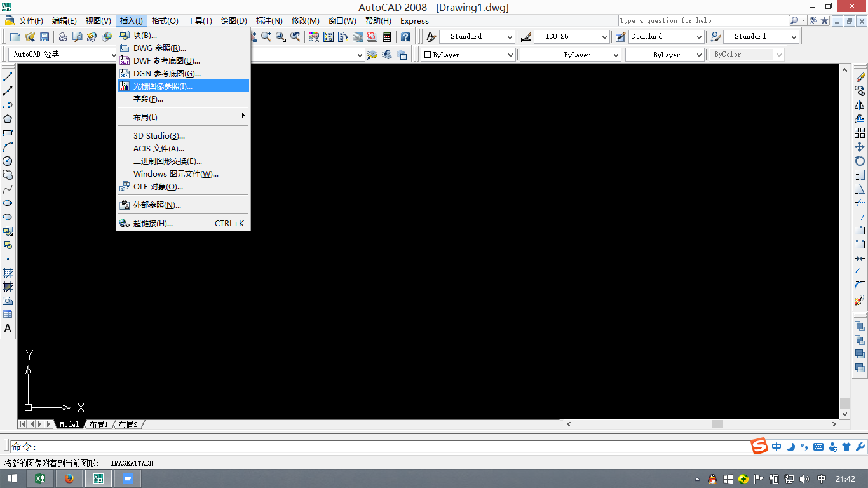Click the help question search field
This screenshot has width=868, height=488.
click(x=703, y=20)
